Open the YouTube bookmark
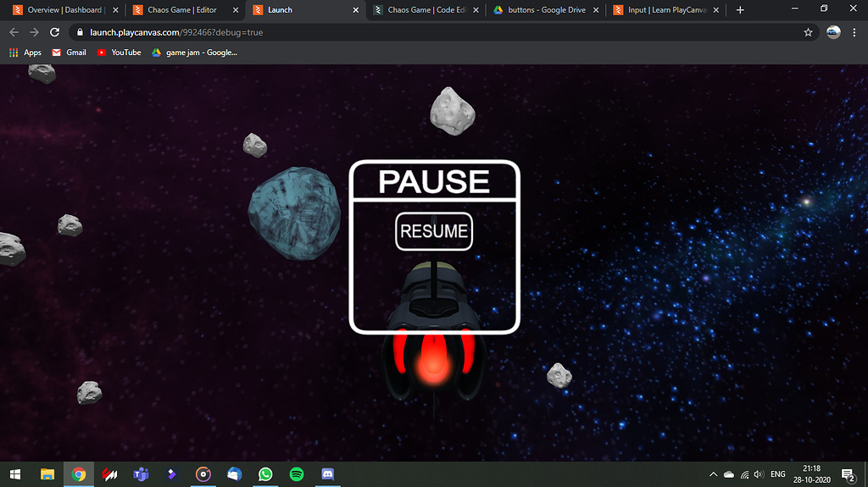Viewport: 868px width, 487px height. (x=119, y=53)
